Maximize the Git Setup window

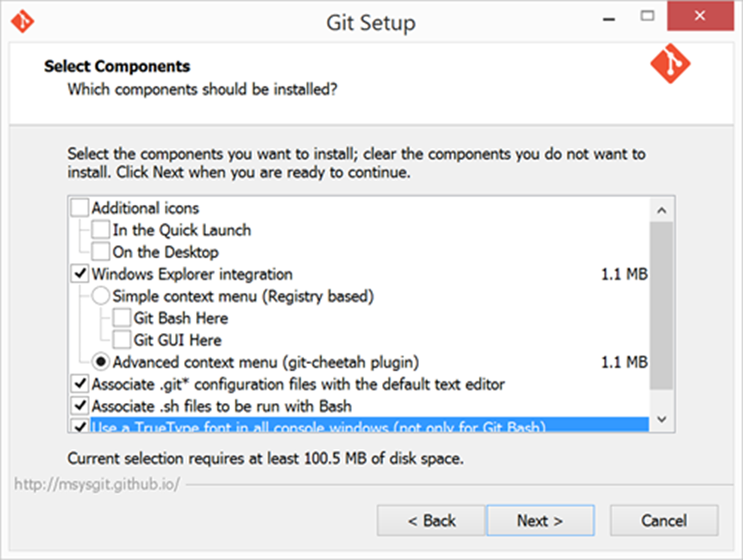tap(647, 16)
